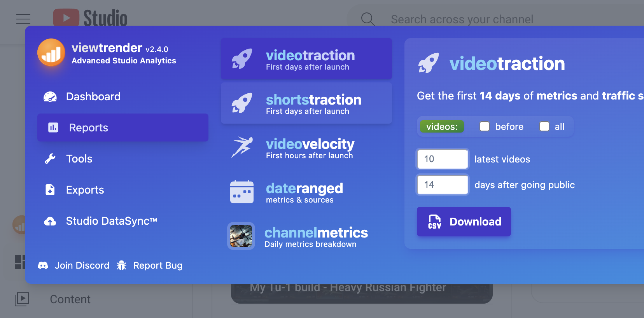Image resolution: width=644 pixels, height=318 pixels.
Task: Select the shortstraction report
Action: [x=306, y=103]
